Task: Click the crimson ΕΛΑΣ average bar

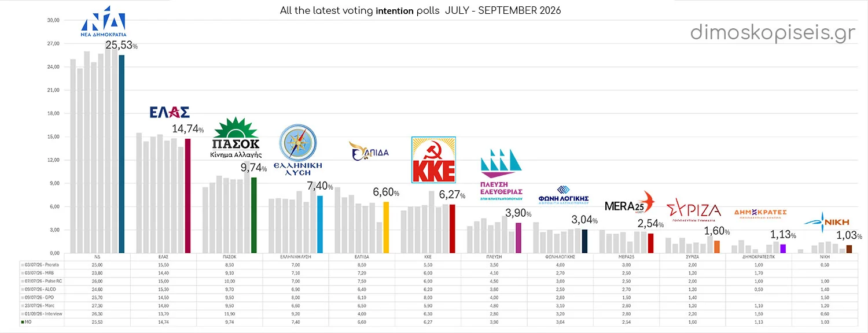Action: coord(187,196)
